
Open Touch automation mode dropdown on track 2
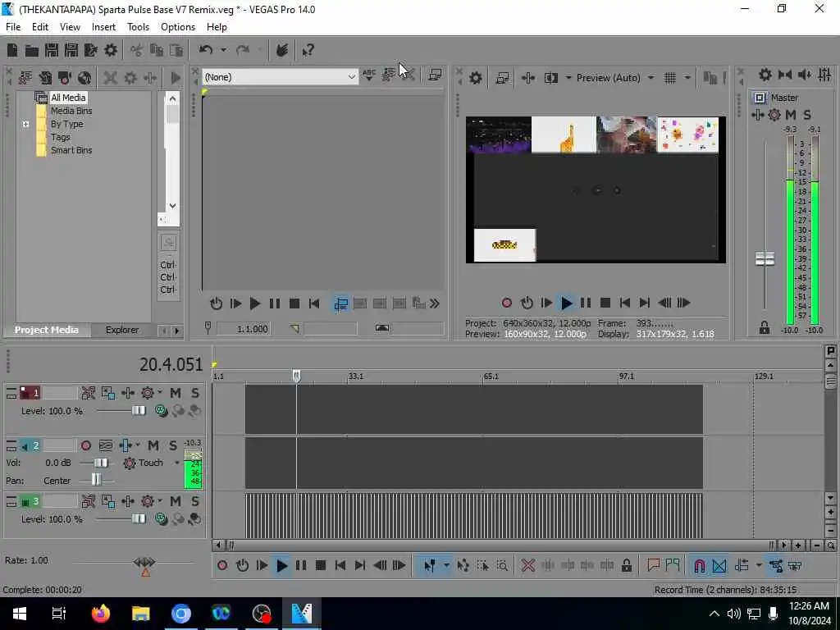[x=177, y=463]
